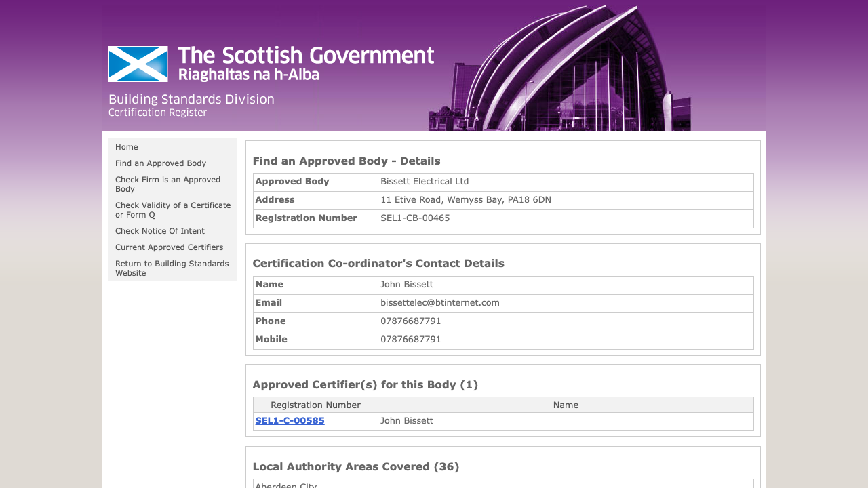
Task: Click the Scottish saltire flag logo
Action: (x=138, y=64)
